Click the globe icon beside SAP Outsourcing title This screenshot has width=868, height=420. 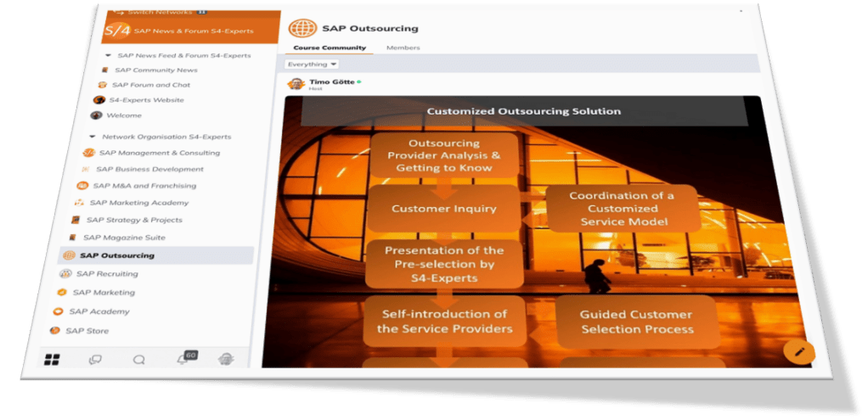click(x=303, y=28)
